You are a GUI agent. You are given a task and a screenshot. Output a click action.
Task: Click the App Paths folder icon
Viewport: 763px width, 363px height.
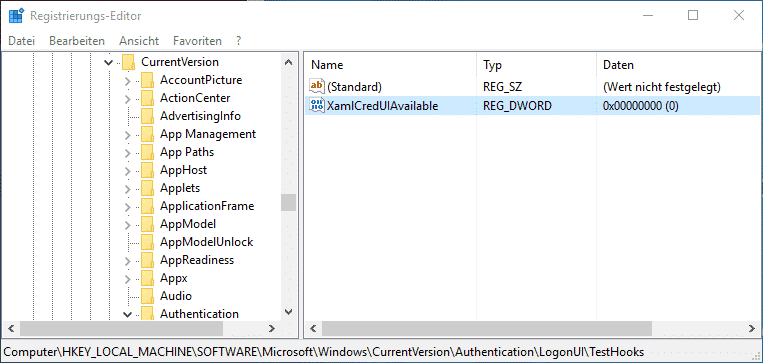[147, 152]
